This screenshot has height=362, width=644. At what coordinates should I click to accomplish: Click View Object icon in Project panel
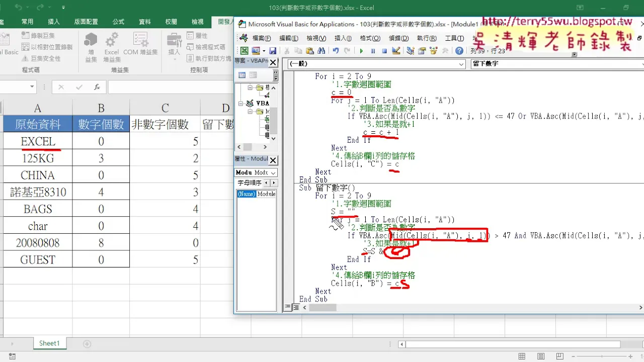[253, 75]
